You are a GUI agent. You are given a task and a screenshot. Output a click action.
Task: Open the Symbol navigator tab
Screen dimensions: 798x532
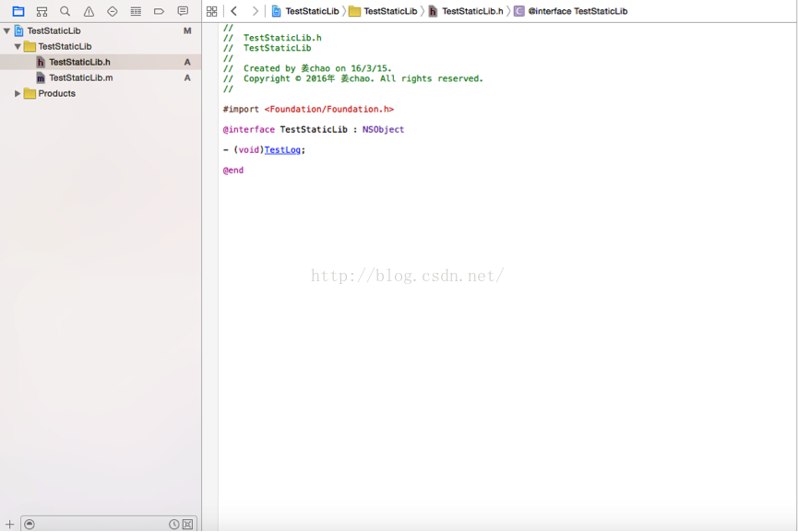pos(42,11)
